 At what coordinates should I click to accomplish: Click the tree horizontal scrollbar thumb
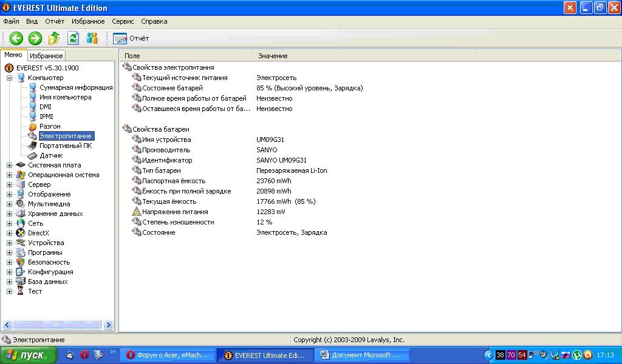pyautogui.click(x=57, y=325)
